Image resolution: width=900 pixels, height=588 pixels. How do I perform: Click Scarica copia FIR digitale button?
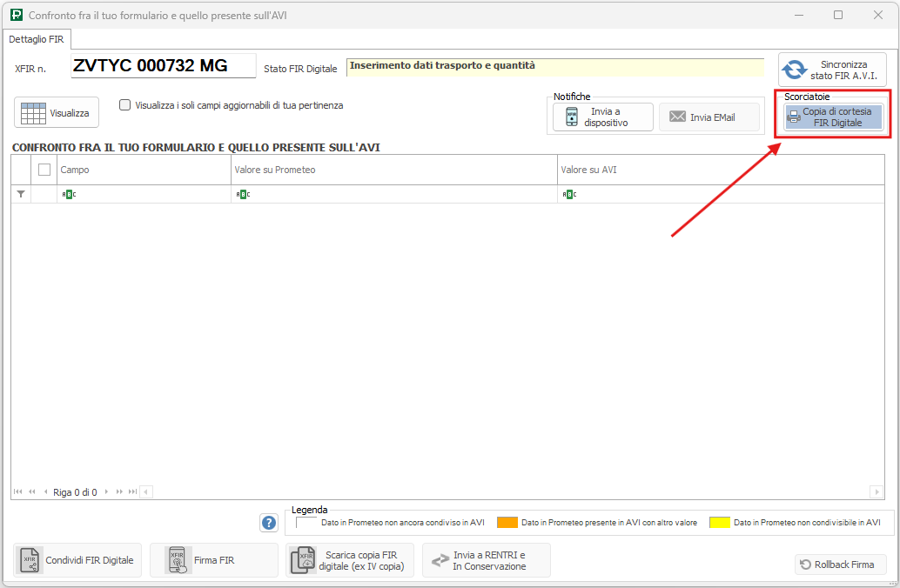pyautogui.click(x=349, y=560)
